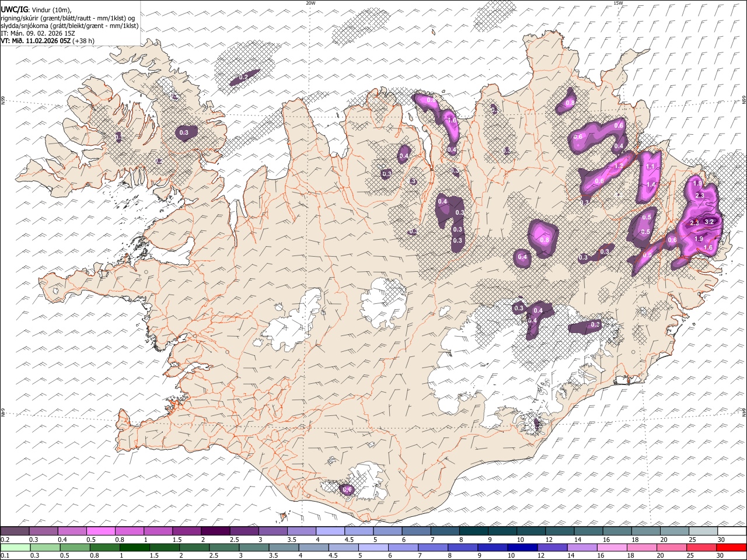Choose the 2 muted green swatch in lower legend row
Screen dimensions: 747x560
(x=194, y=547)
